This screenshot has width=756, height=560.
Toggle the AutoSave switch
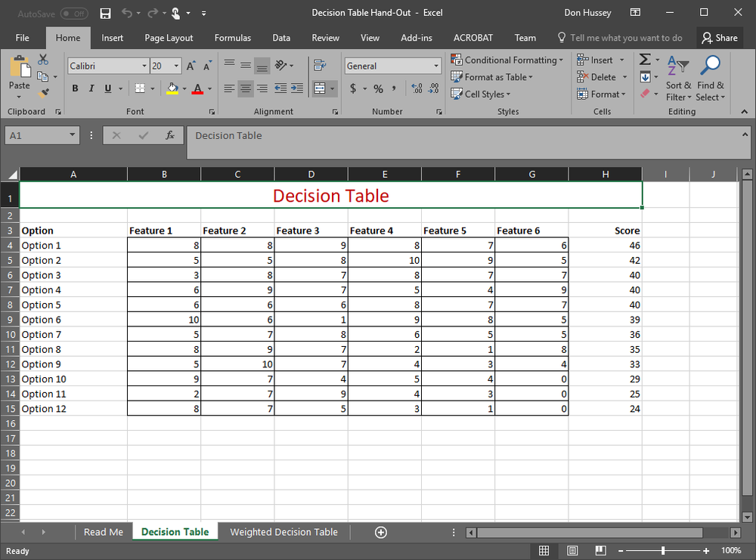coord(74,14)
